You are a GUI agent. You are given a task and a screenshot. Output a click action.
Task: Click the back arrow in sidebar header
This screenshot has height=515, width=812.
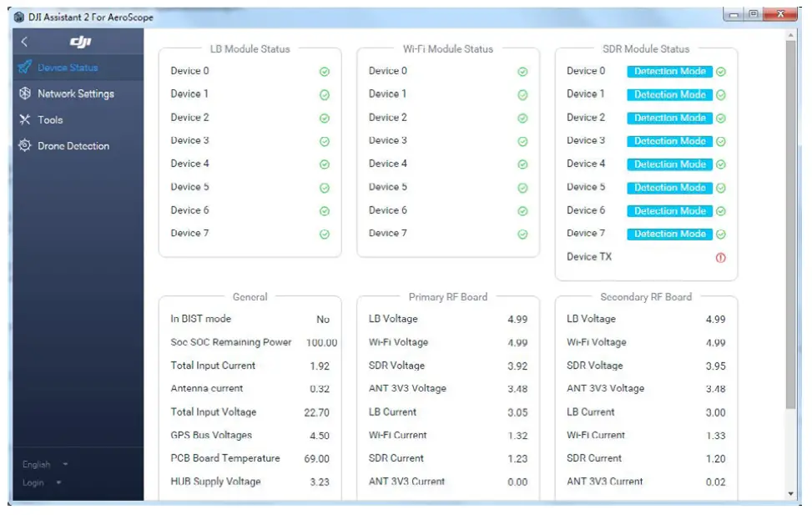tap(24, 42)
